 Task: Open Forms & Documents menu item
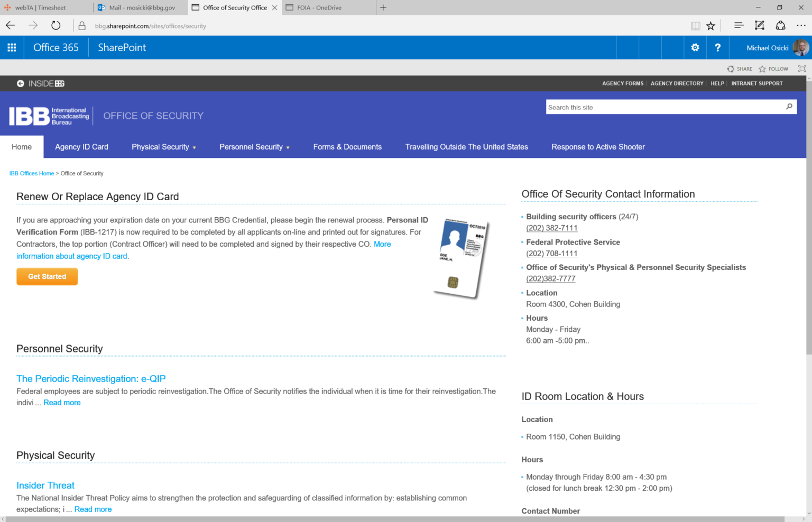[x=347, y=147]
